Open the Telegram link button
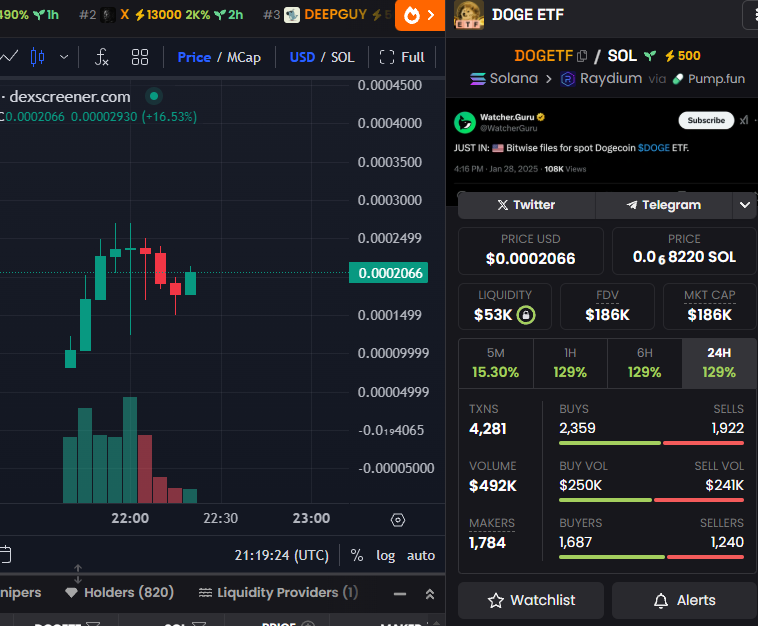This screenshot has height=626, width=758. [x=664, y=205]
